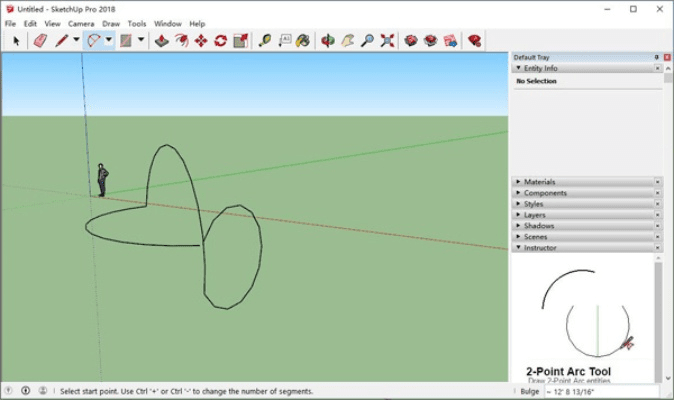Activate the Move tool
674x400 pixels.
click(201, 41)
